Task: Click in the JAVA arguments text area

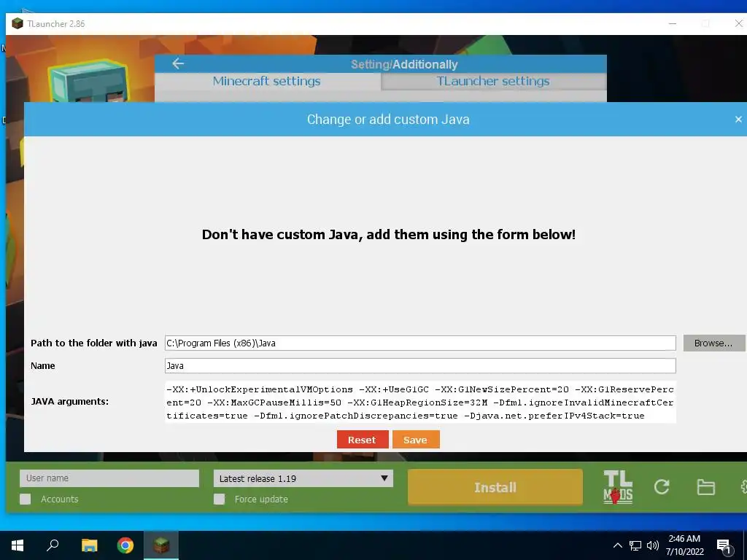Action: click(x=420, y=402)
